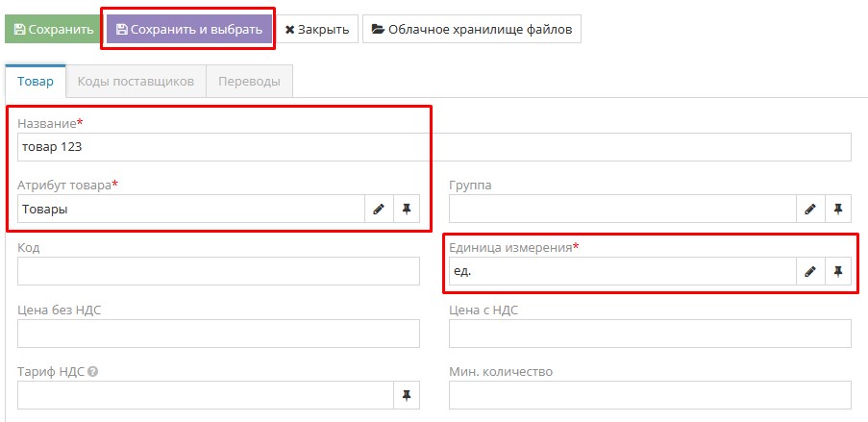
Task: Click pencil edit icon for Группа field
Action: [x=810, y=210]
